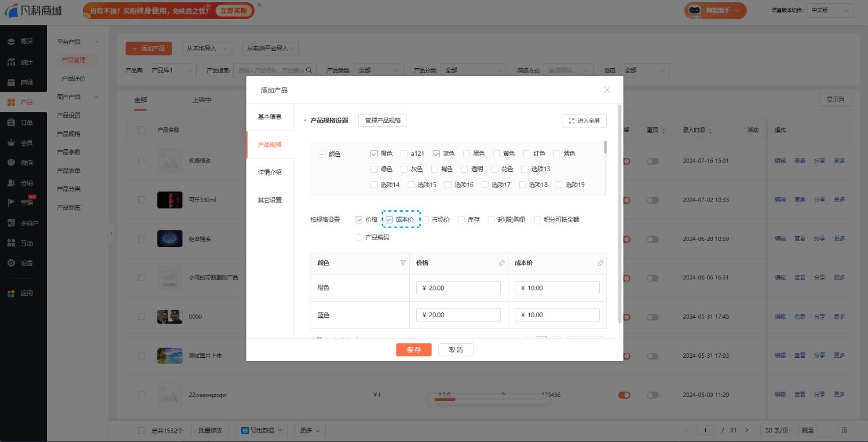
Task: Toggle the 成本价 checkbox
Action: click(x=389, y=220)
